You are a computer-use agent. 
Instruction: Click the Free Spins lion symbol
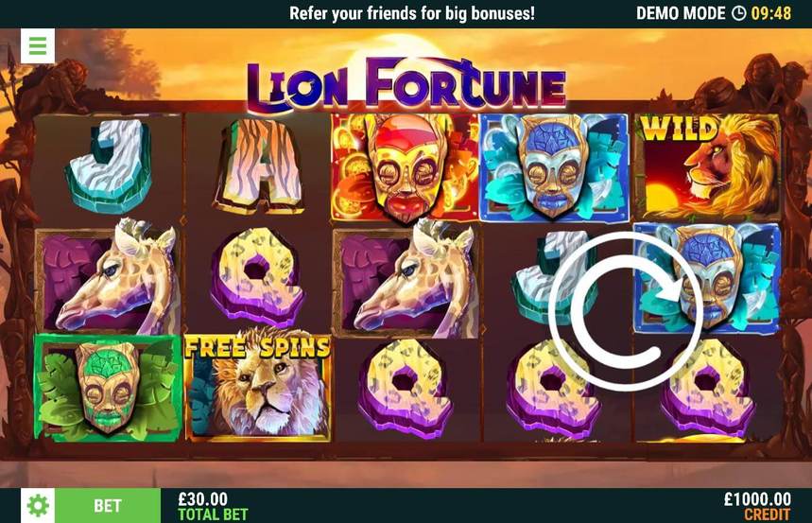click(x=257, y=387)
